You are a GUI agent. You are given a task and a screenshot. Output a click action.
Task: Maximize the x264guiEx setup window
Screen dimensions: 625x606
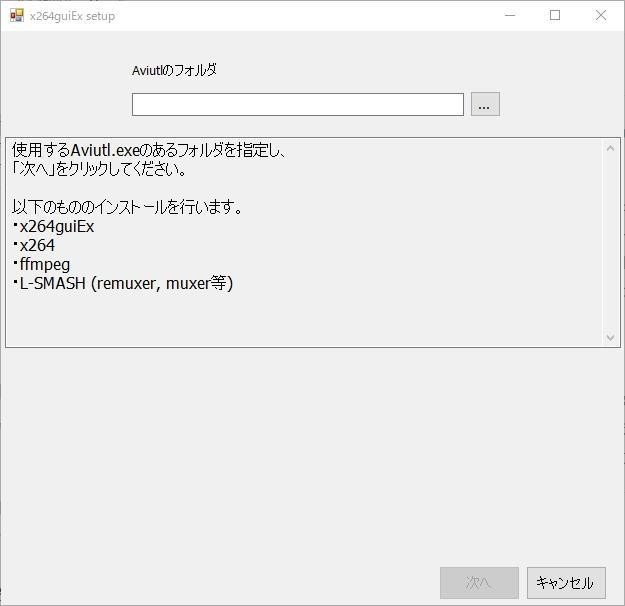(x=555, y=16)
